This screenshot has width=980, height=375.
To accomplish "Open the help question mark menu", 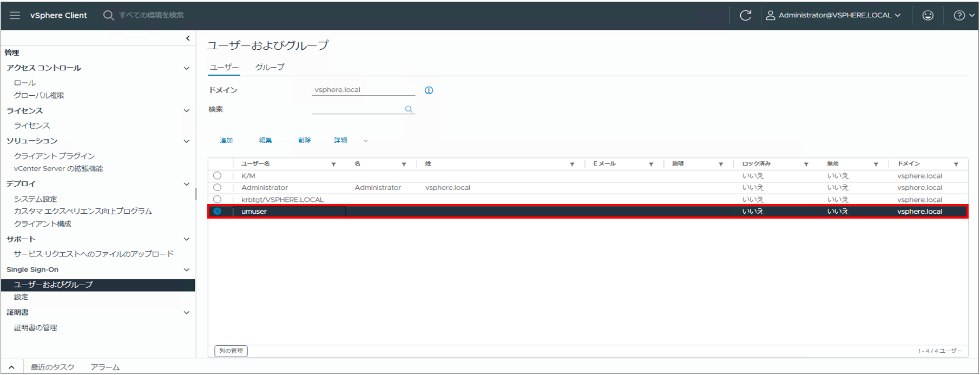I will click(964, 15).
